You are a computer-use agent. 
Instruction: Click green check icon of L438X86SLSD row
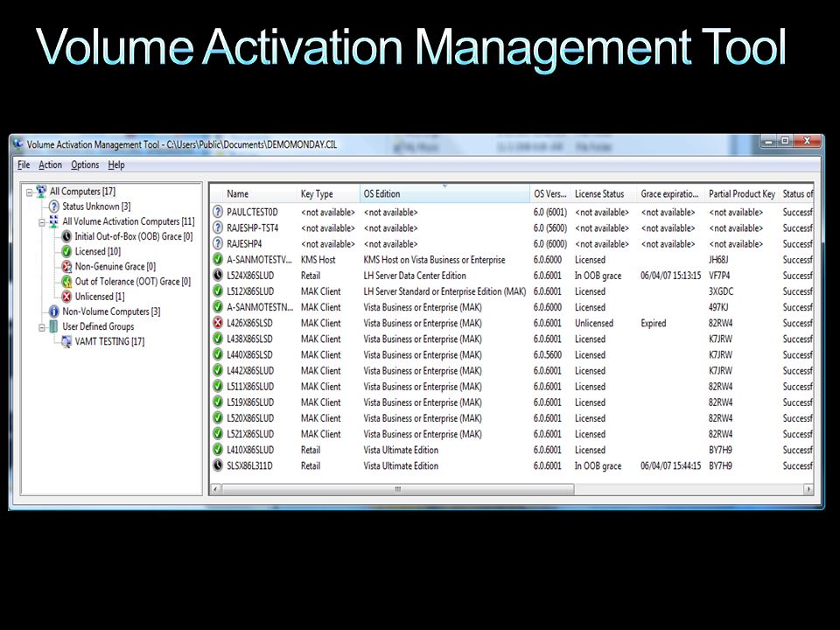click(218, 339)
